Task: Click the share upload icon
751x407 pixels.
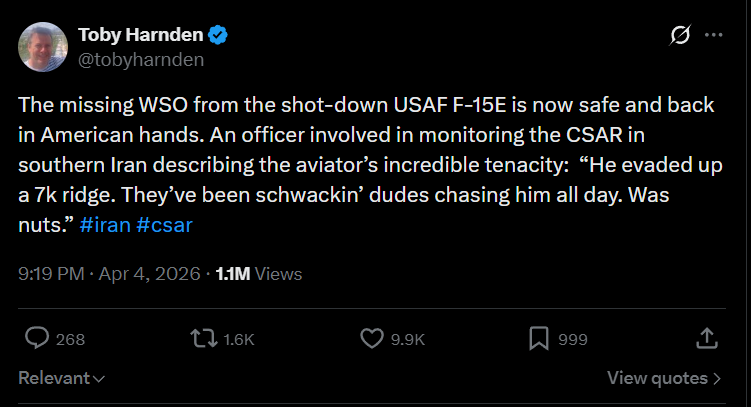Action: coord(706,338)
